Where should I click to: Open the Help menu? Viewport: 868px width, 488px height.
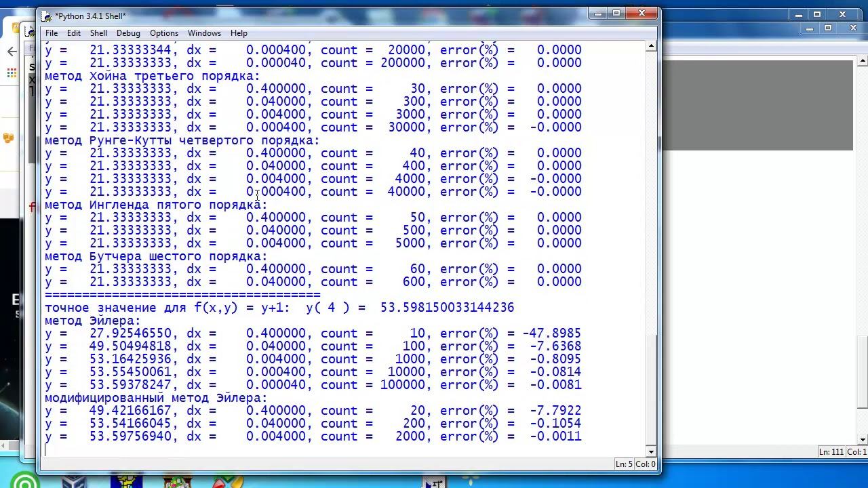239,33
